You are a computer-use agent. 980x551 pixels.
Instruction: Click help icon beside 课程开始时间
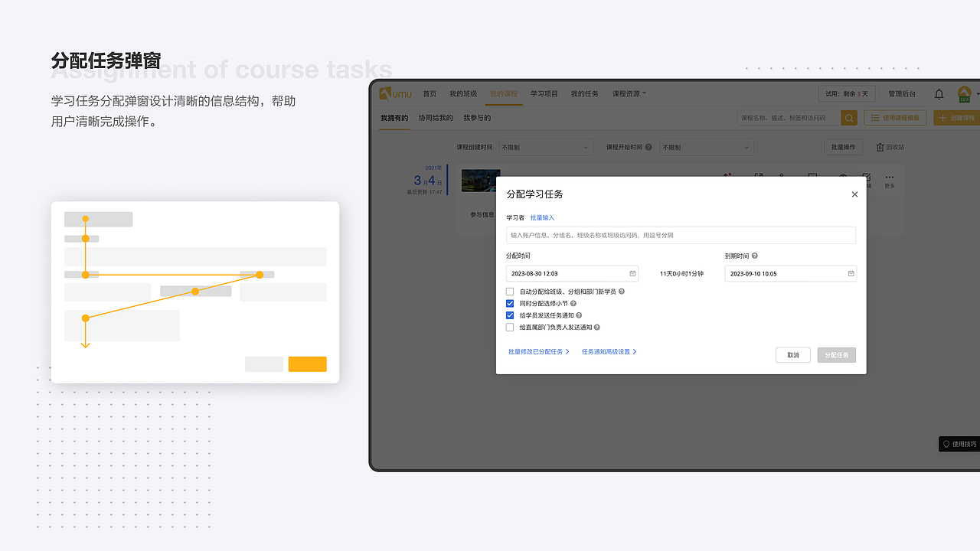[x=648, y=147]
